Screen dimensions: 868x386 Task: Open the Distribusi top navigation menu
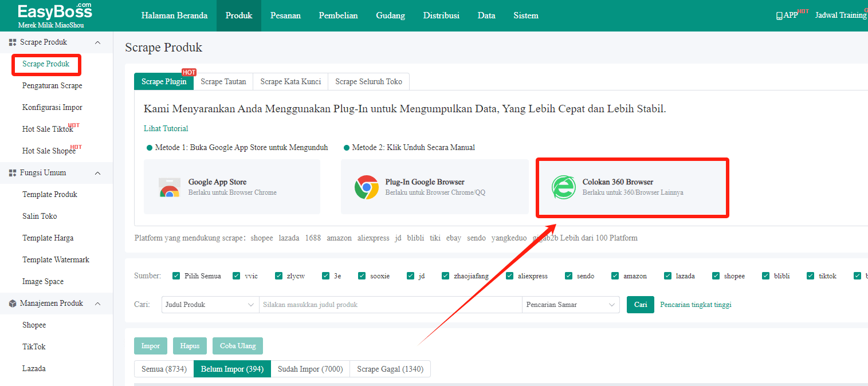point(441,15)
